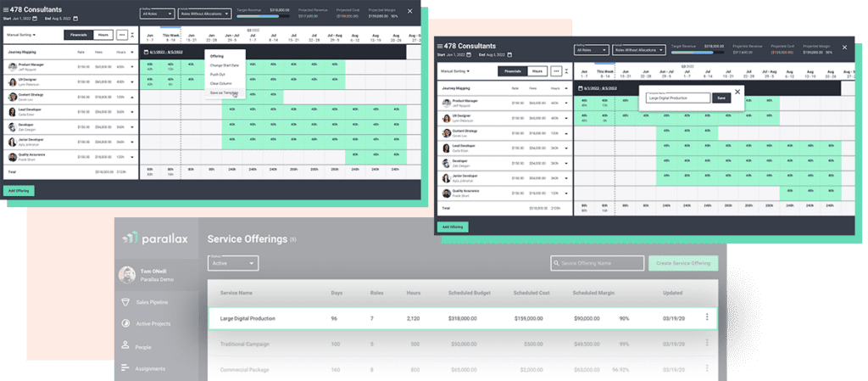Click search icon in Service Offering Name field

557,263
